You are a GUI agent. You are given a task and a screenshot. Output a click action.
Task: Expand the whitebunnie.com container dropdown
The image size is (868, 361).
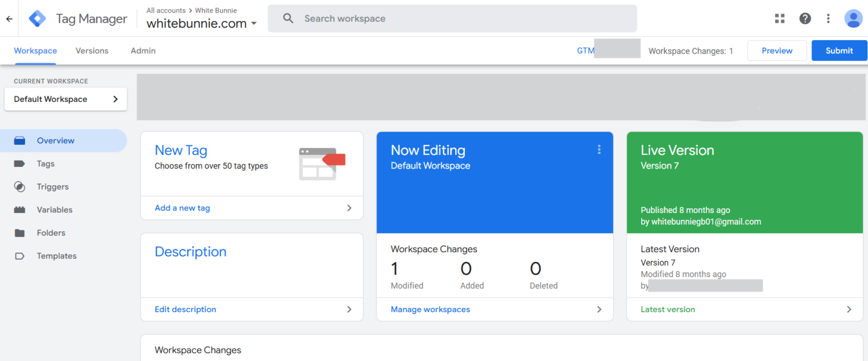click(254, 23)
